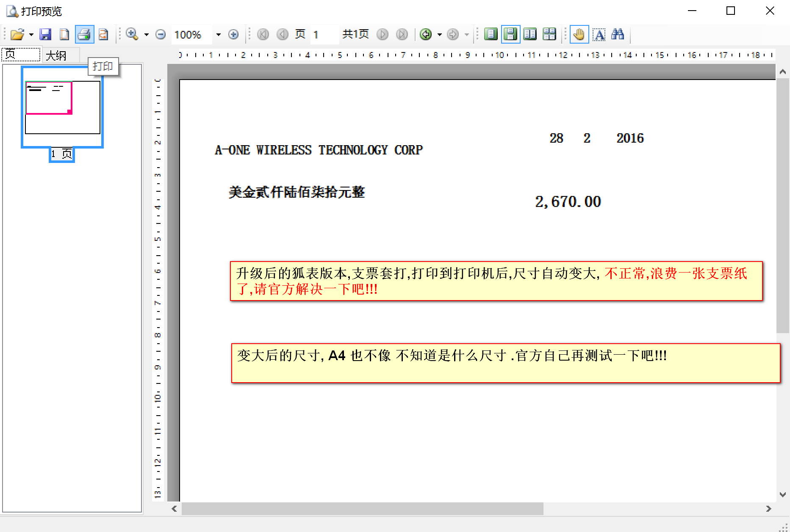Click the vertical scrollbar down arrow

783,494
